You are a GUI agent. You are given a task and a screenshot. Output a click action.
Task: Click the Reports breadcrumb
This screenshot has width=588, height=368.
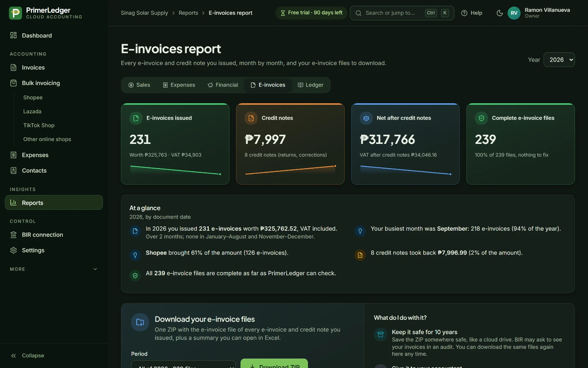point(188,13)
